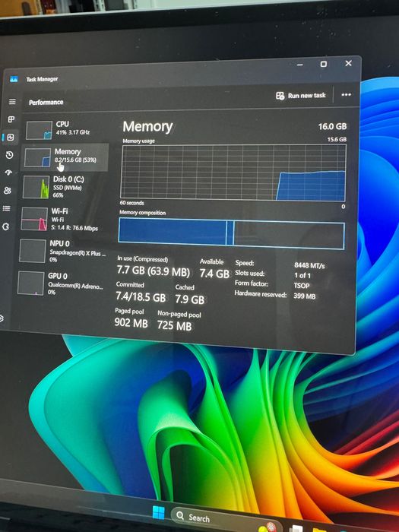Click the memory composition bar
Image resolution: width=399 pixels, height=532 pixels.
click(x=232, y=233)
